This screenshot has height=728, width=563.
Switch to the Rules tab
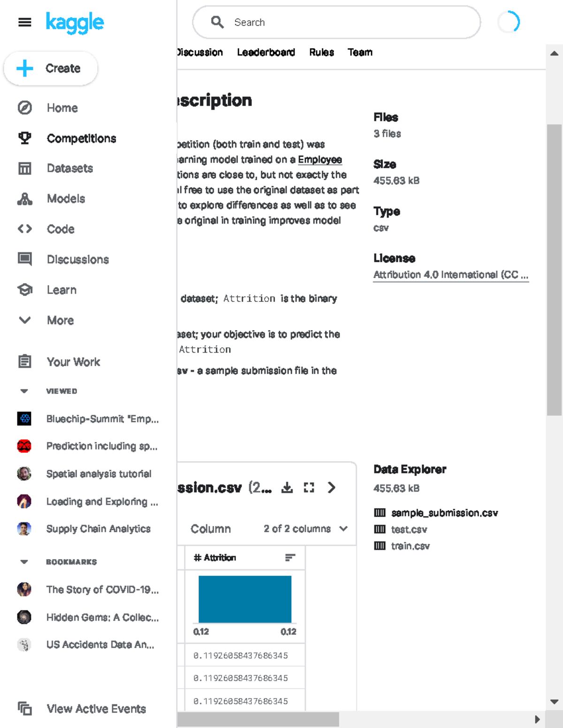click(x=321, y=52)
